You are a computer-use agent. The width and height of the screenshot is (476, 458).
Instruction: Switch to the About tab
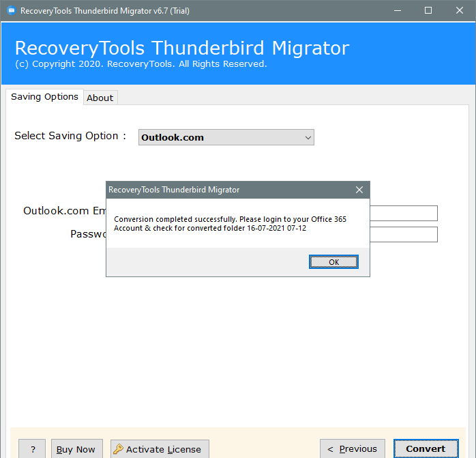(x=100, y=98)
